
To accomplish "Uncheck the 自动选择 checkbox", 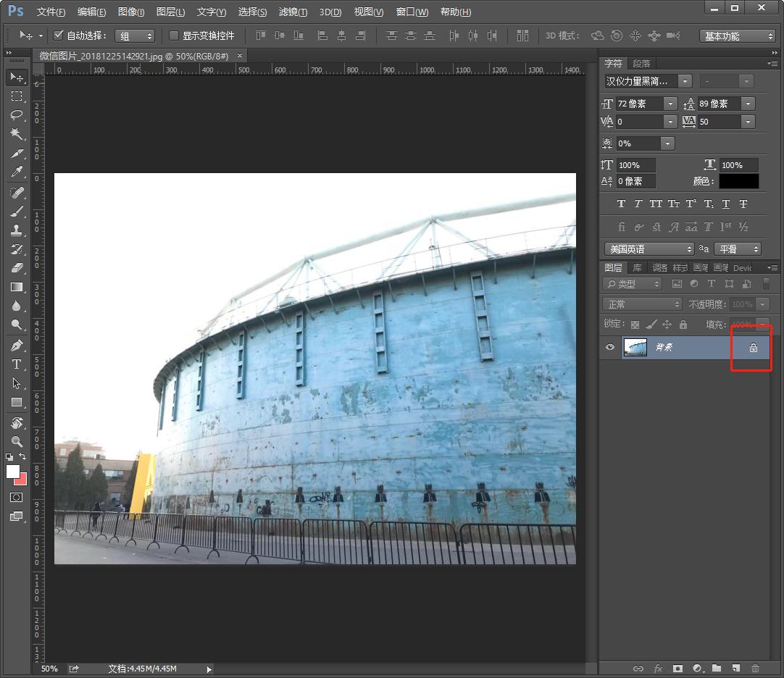I will (x=59, y=35).
